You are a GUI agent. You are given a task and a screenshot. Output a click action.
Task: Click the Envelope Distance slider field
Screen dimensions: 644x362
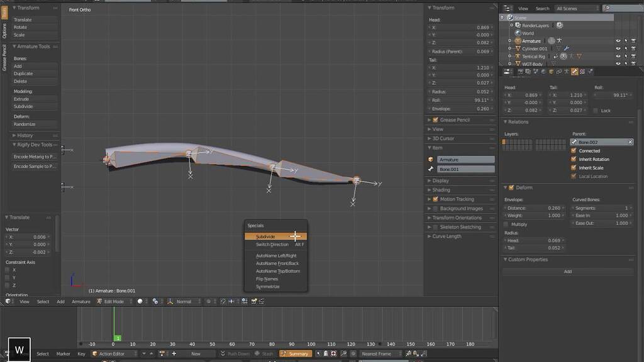pyautogui.click(x=534, y=208)
